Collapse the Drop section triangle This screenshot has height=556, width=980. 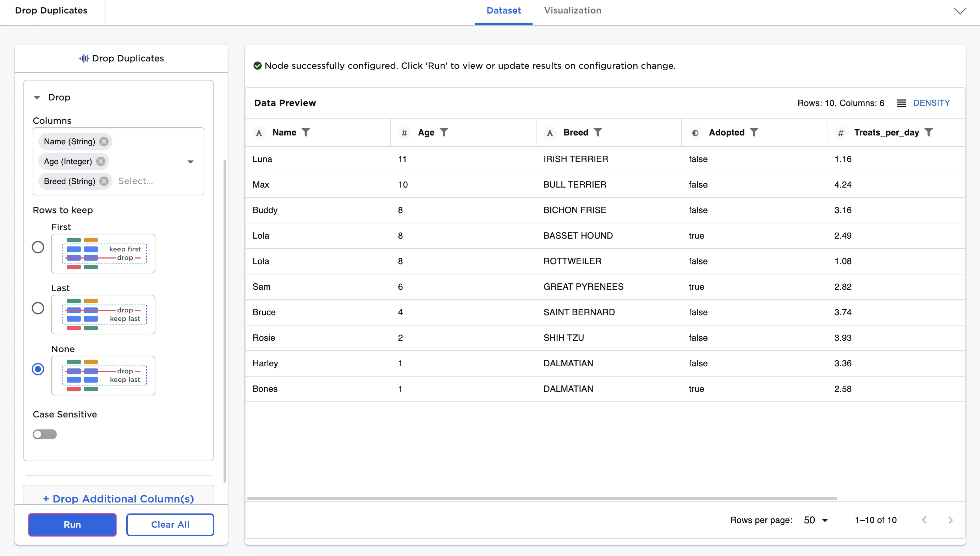coord(37,98)
